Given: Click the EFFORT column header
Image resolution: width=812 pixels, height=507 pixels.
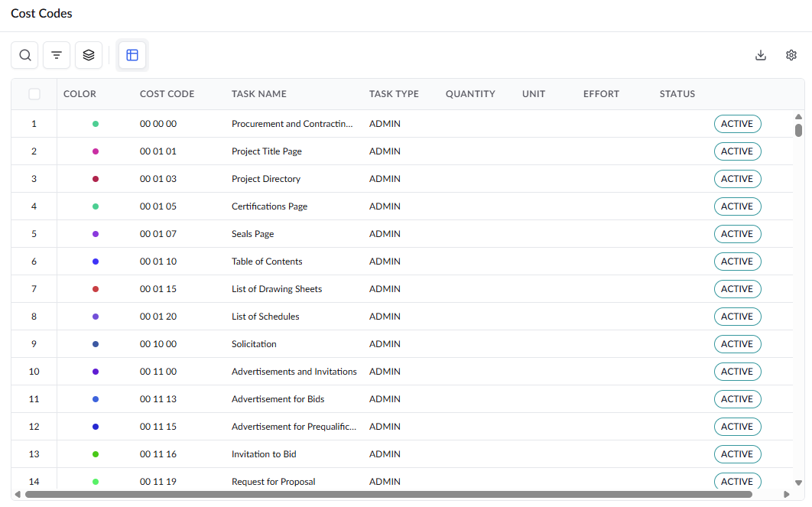Looking at the screenshot, I should pos(601,94).
